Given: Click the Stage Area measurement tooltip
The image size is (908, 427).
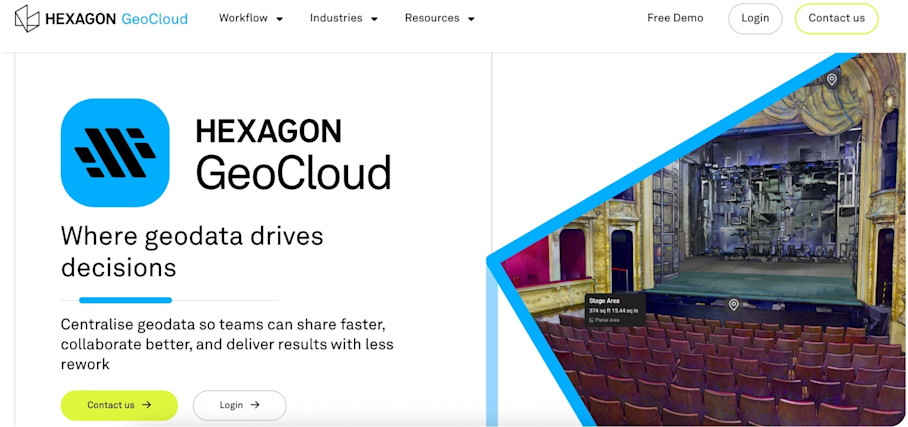Looking at the screenshot, I should click(x=615, y=310).
